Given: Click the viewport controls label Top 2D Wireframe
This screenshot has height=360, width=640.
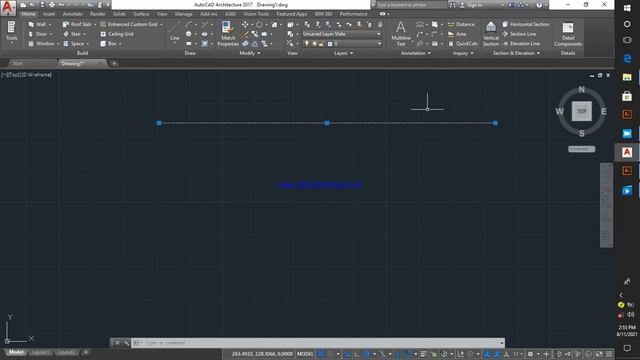Looking at the screenshot, I should coord(27,75).
